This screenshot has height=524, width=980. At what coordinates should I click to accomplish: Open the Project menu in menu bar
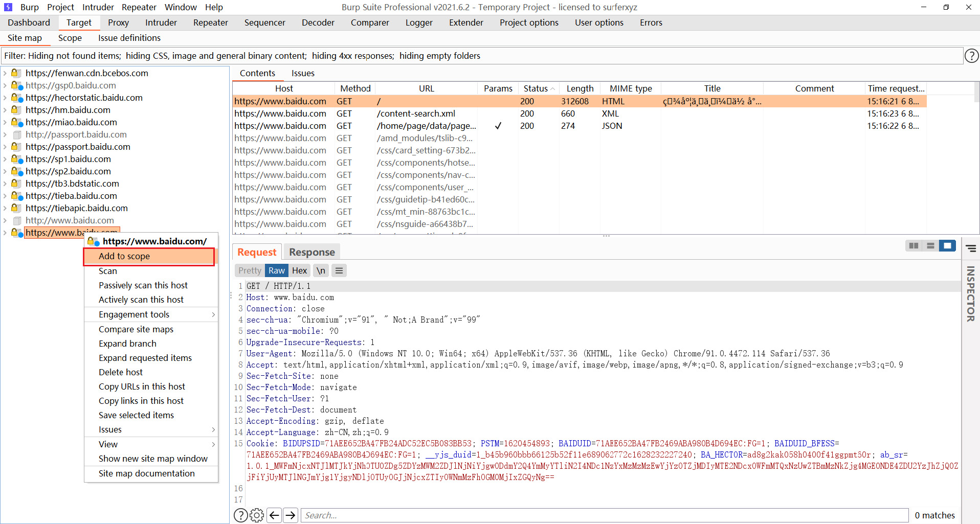point(60,7)
